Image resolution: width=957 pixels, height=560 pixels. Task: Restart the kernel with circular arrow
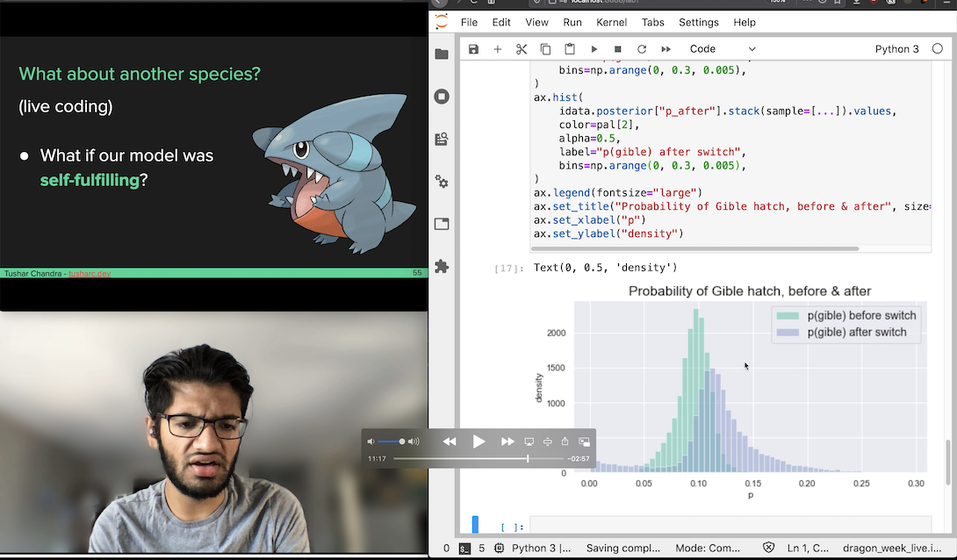point(642,49)
